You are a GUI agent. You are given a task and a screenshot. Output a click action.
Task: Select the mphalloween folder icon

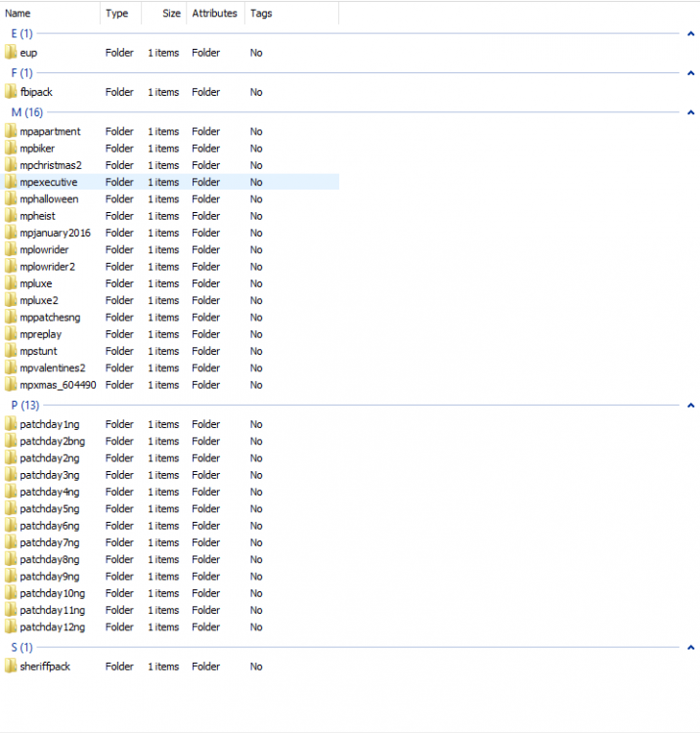tap(11, 198)
